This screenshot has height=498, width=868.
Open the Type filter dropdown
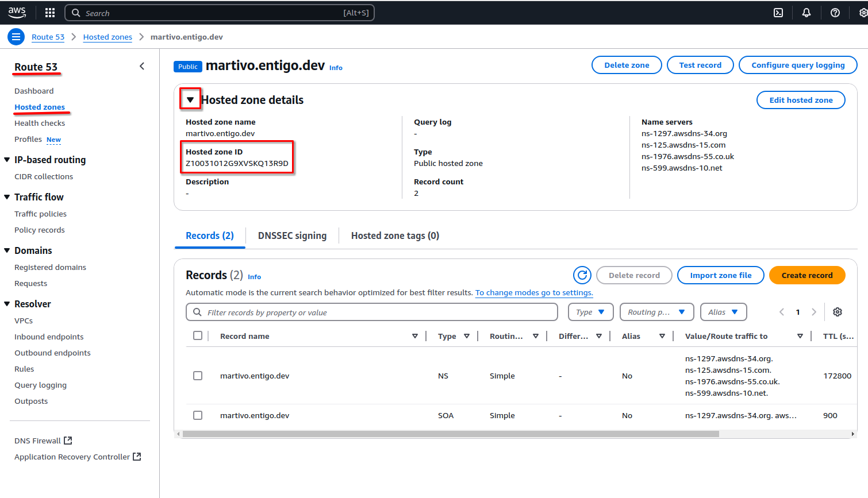click(591, 312)
